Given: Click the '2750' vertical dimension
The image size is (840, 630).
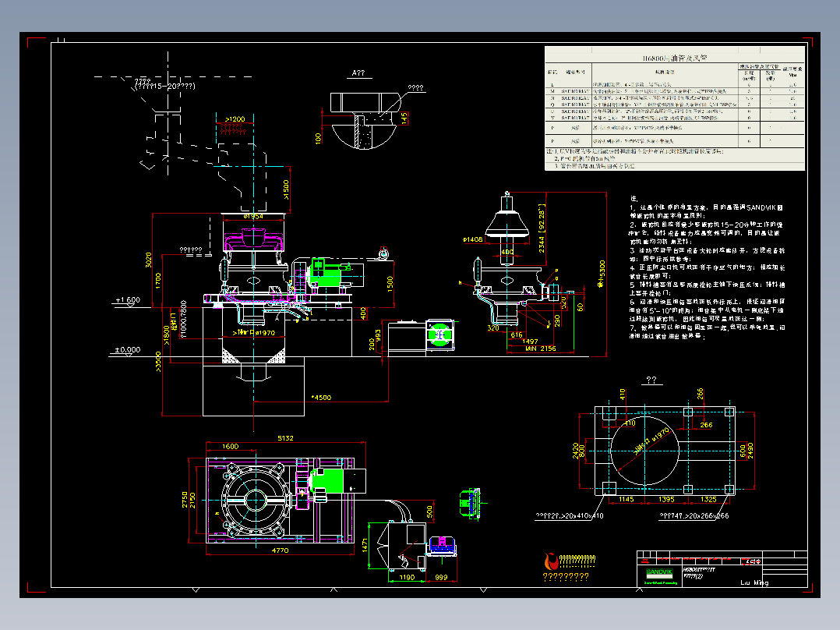Looking at the screenshot, I should (185, 500).
